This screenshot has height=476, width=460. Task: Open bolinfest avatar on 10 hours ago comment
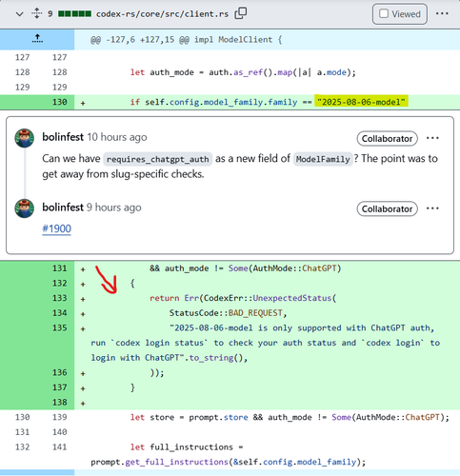pyautogui.click(x=25, y=138)
